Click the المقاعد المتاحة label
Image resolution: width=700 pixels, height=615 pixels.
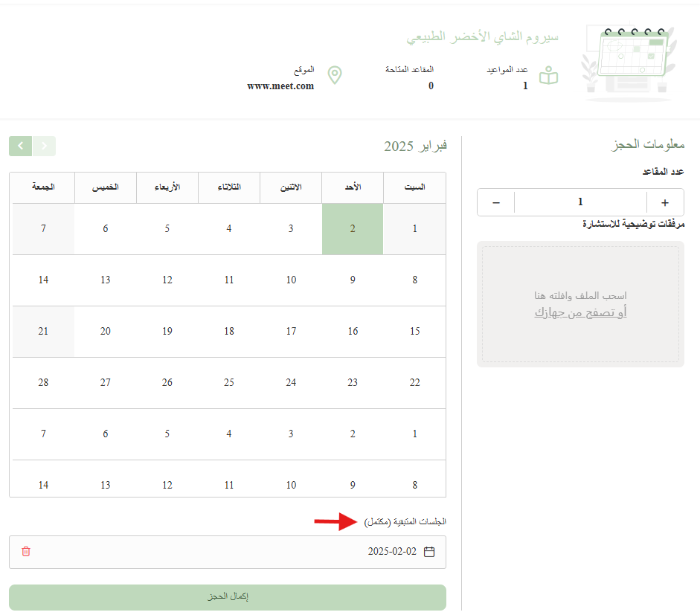click(409, 69)
